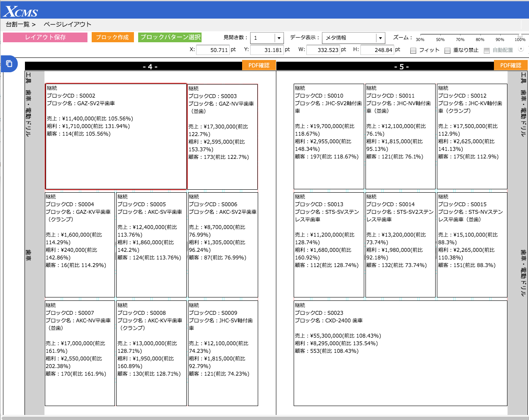
Task: Click the blue copy pages icon
Action: 9,64
